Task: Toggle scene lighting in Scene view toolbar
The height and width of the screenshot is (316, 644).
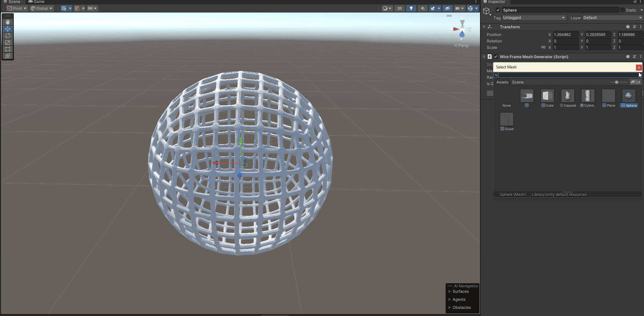Action: pos(411,8)
